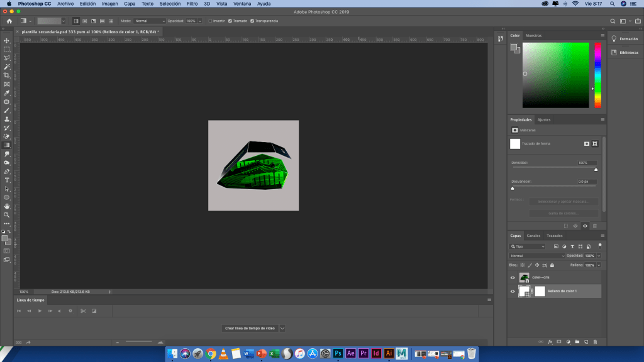Click the Home icon in options bar
The height and width of the screenshot is (362, 644).
9,21
